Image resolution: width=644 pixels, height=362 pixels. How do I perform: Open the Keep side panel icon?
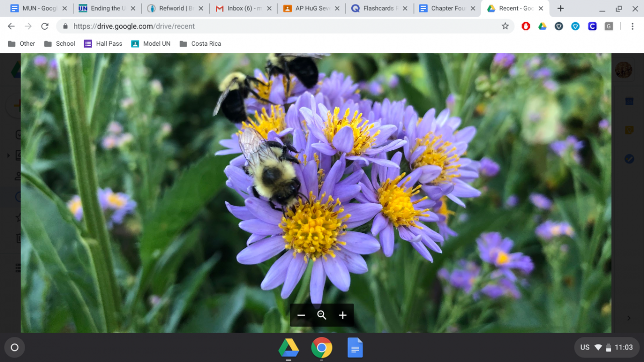point(629,130)
